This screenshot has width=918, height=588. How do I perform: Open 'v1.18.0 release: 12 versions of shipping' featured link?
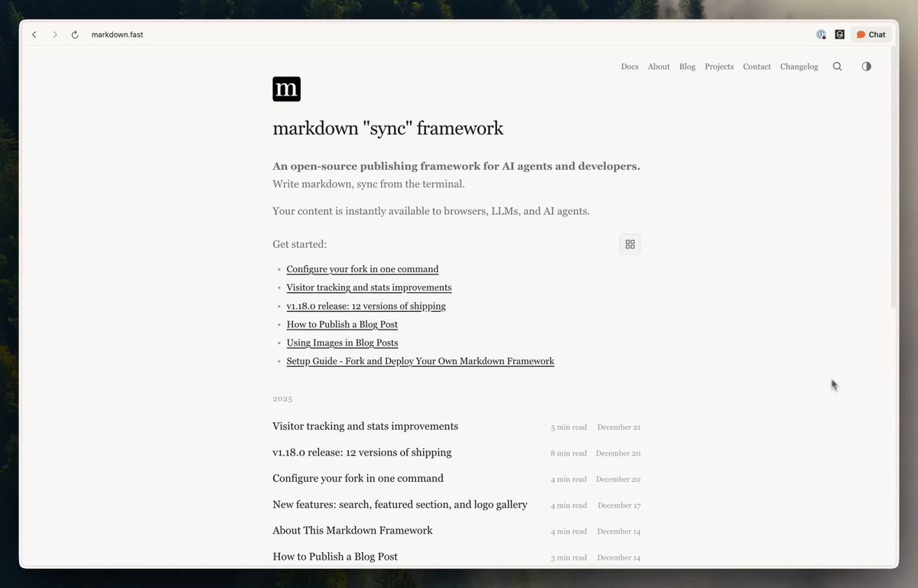coord(366,306)
